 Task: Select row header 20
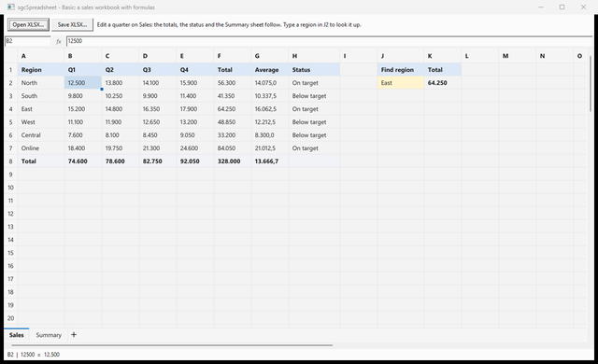point(10,318)
